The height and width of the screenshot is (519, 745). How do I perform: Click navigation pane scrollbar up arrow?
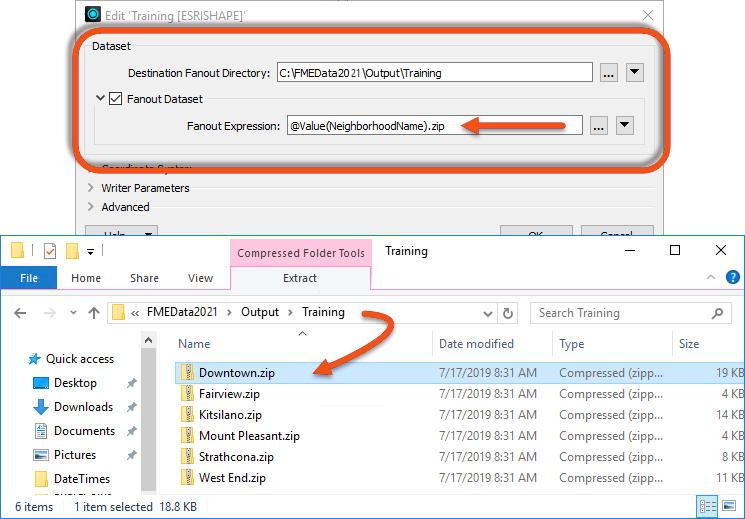coord(148,340)
